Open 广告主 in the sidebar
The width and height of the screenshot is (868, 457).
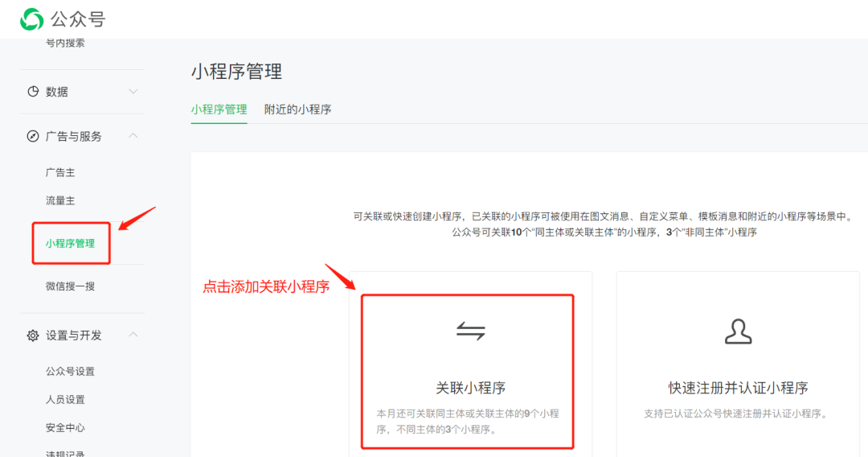coord(60,173)
